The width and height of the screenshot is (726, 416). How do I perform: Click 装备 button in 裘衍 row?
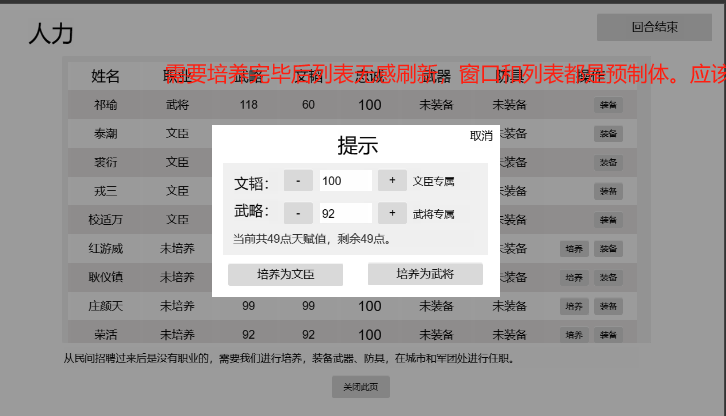point(608,163)
